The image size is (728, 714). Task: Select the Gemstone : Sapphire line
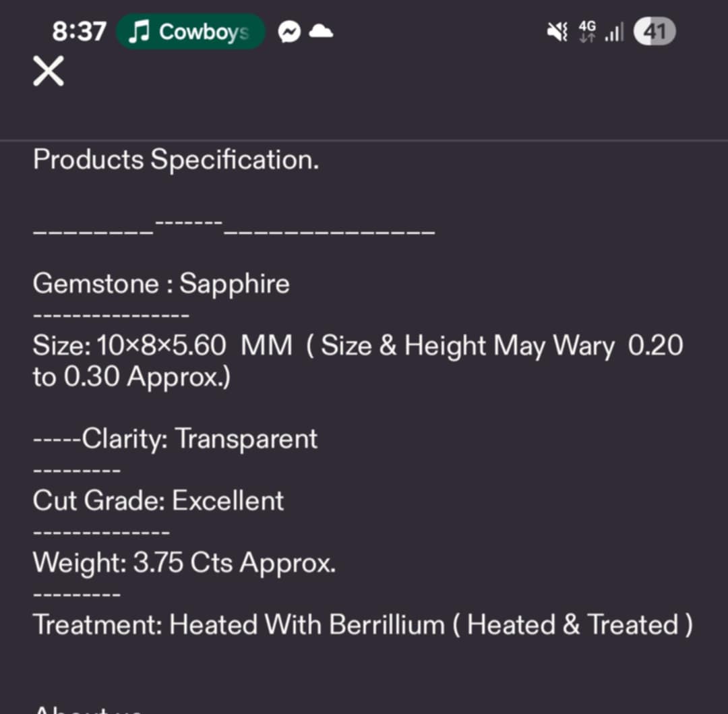[161, 283]
